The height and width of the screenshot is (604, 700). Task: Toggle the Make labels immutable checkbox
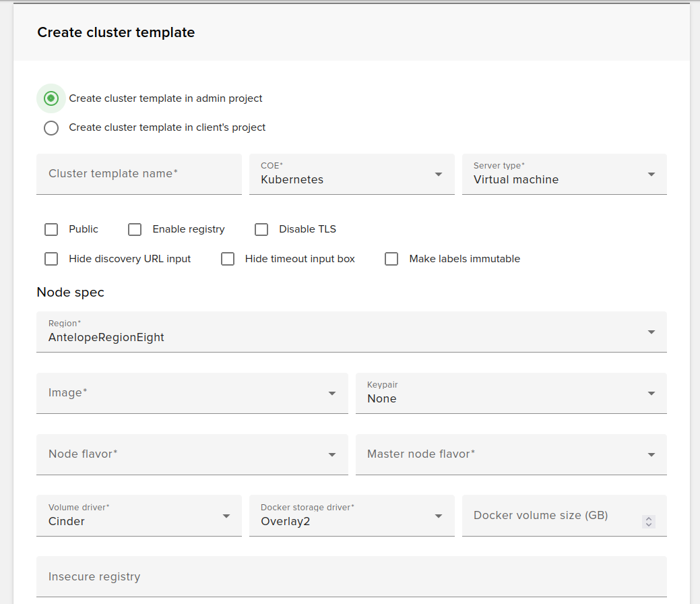(391, 259)
